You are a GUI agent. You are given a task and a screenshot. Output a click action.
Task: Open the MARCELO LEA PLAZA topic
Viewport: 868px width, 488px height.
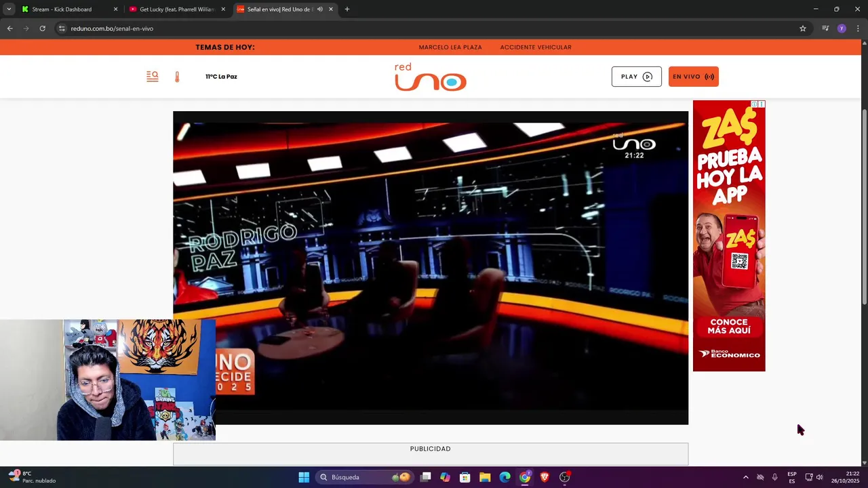[450, 47]
